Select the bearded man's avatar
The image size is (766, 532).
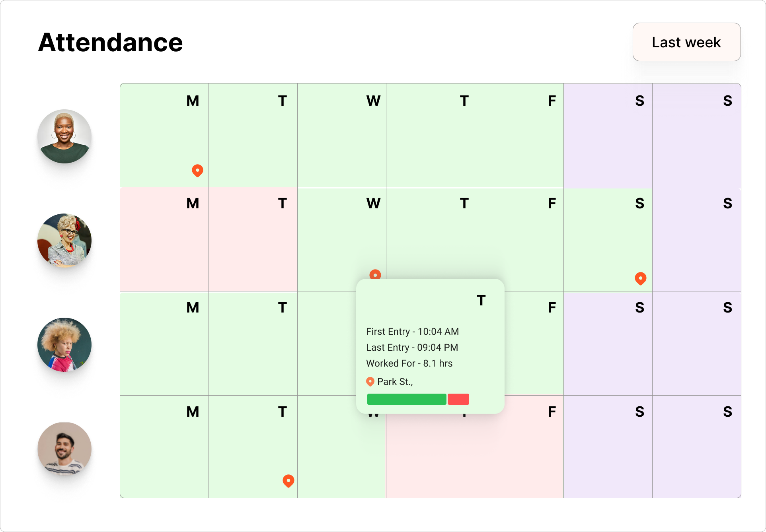(64, 449)
